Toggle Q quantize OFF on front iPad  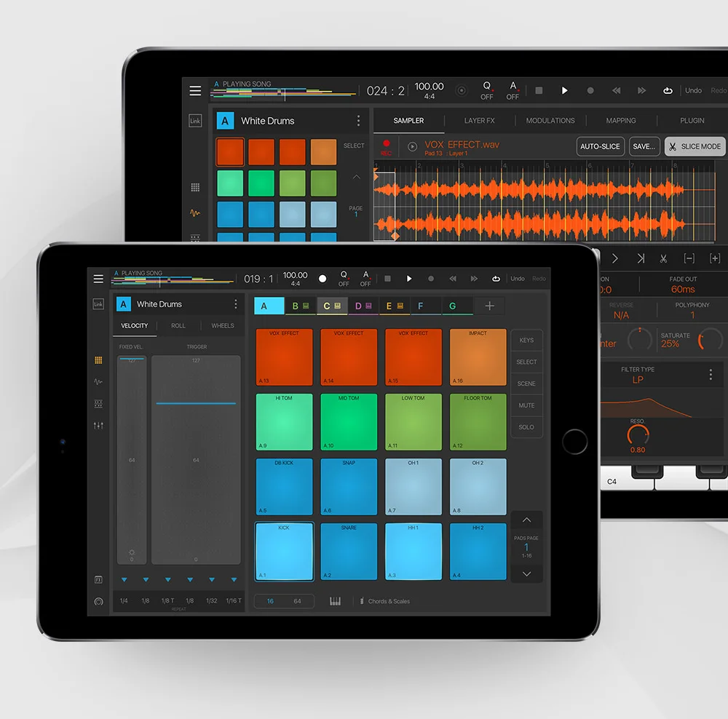[344, 279]
